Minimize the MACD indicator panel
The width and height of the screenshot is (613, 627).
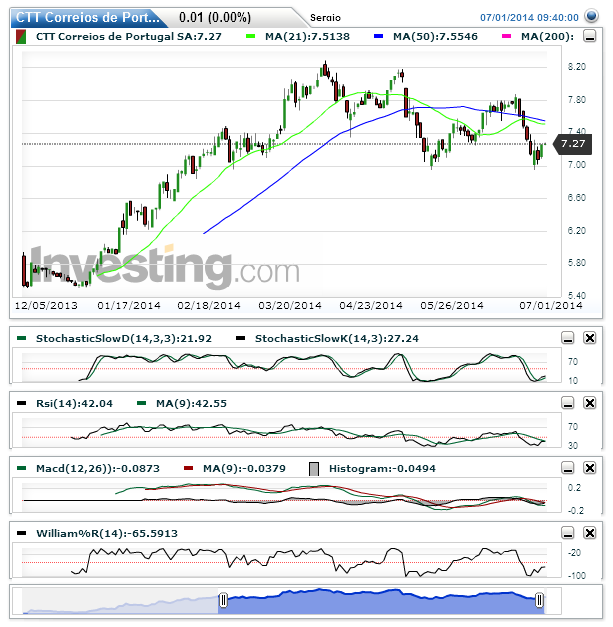pos(568,468)
